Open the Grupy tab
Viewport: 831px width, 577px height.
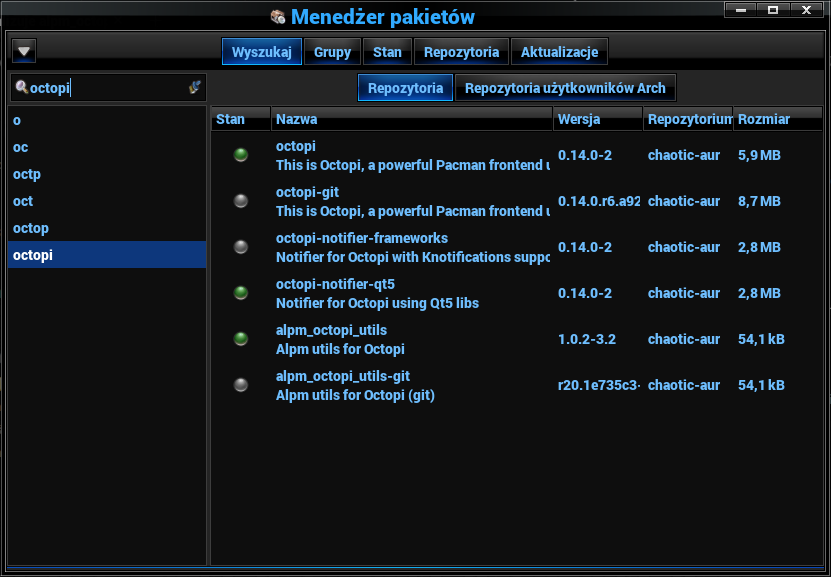tap(332, 52)
